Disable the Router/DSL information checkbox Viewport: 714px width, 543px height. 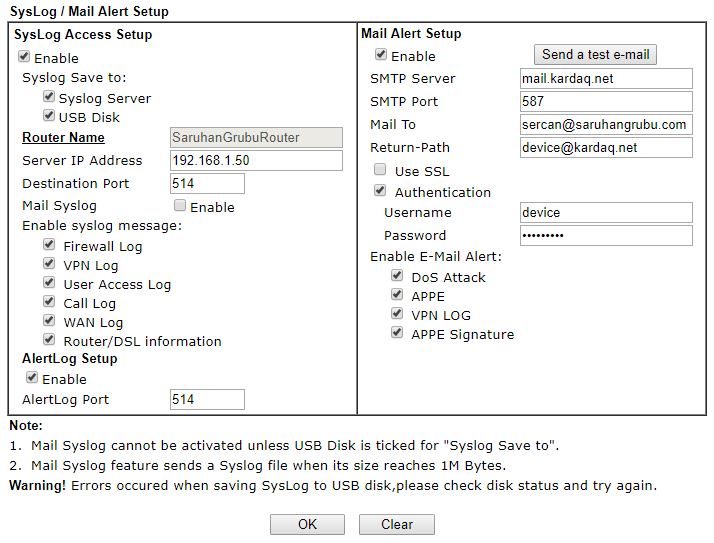[x=49, y=340]
